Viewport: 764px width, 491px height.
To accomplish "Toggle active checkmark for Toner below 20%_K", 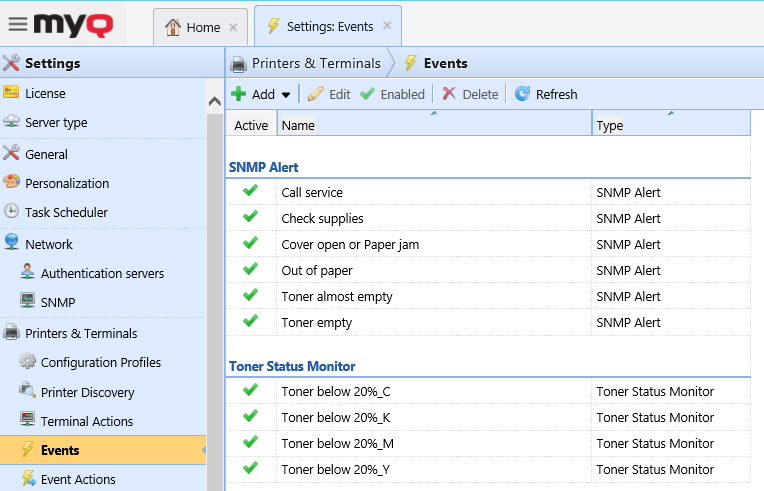I will point(250,417).
